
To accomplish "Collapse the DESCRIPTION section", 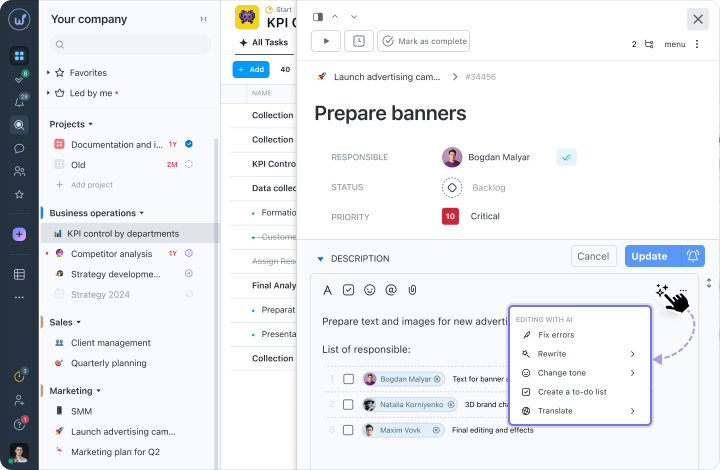I will 320,258.
